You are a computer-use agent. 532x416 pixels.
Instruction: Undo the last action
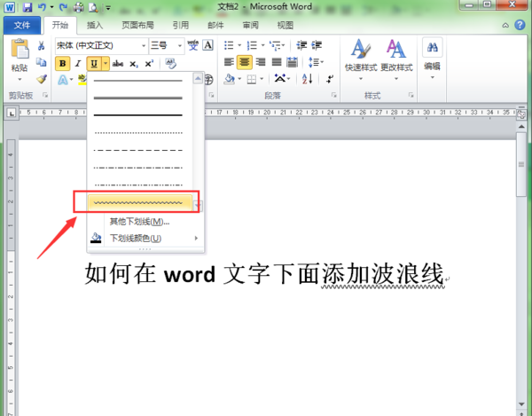(42, 7)
